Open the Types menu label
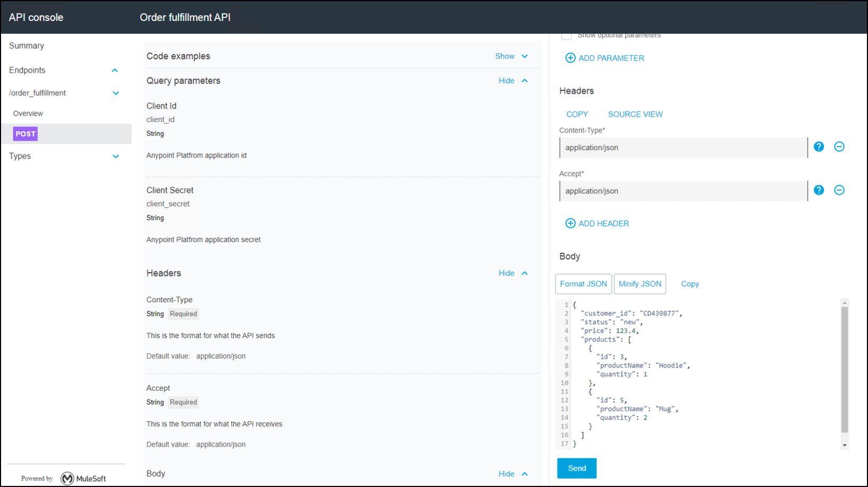This screenshot has height=487, width=868. 20,156
